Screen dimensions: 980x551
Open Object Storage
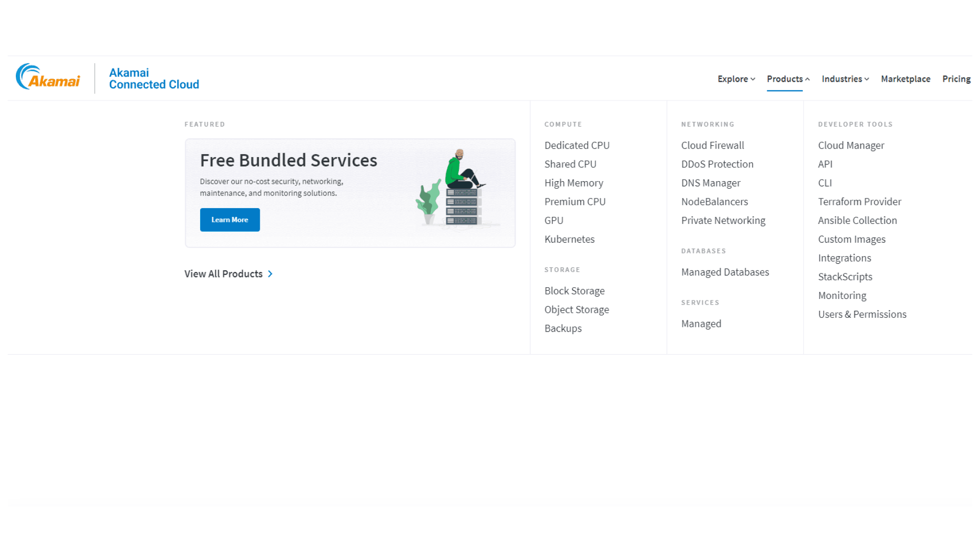tap(576, 310)
